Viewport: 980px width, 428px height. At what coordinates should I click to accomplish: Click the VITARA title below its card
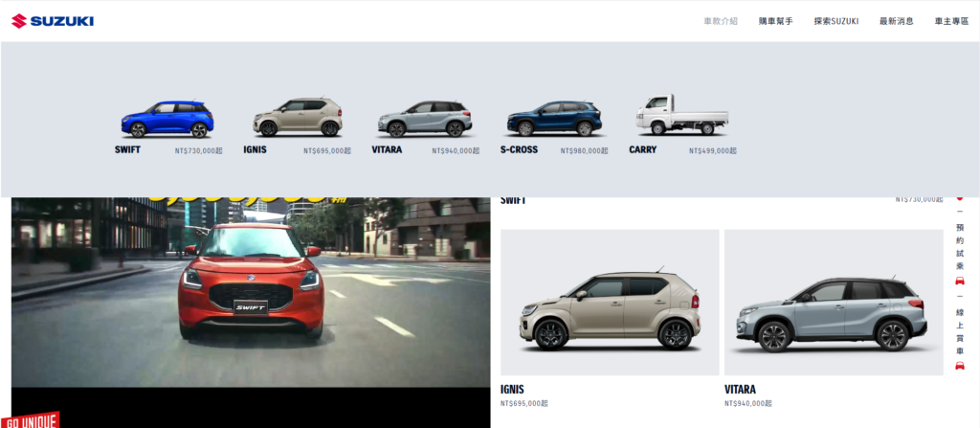(x=741, y=389)
